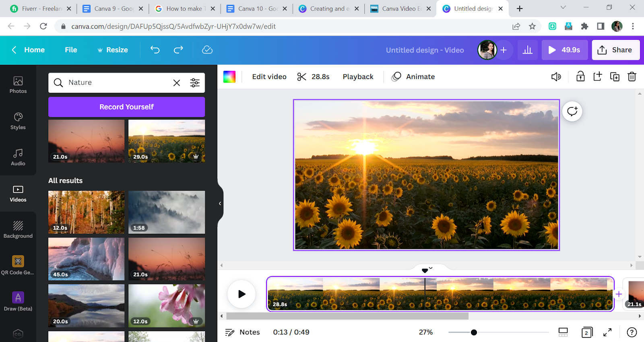Open the Photos panel in sidebar

18,85
